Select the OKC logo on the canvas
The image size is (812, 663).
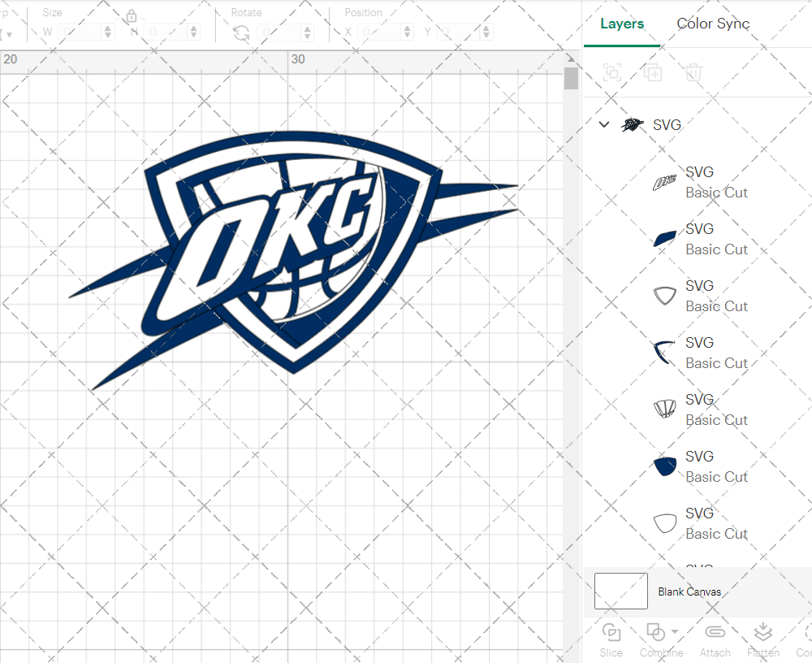tap(294, 259)
